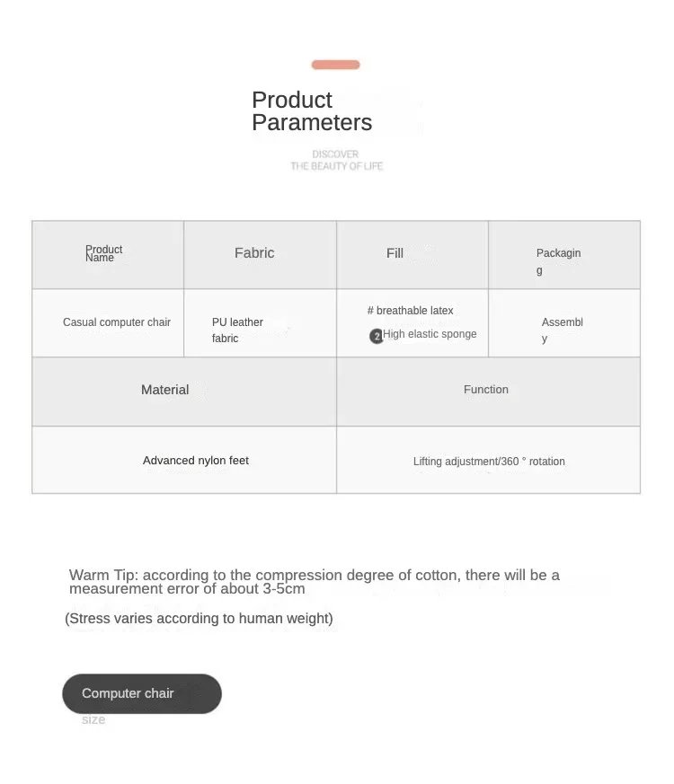Viewport: 674px width, 784px height.
Task: Click the # breathable latex text
Action: pos(411,311)
